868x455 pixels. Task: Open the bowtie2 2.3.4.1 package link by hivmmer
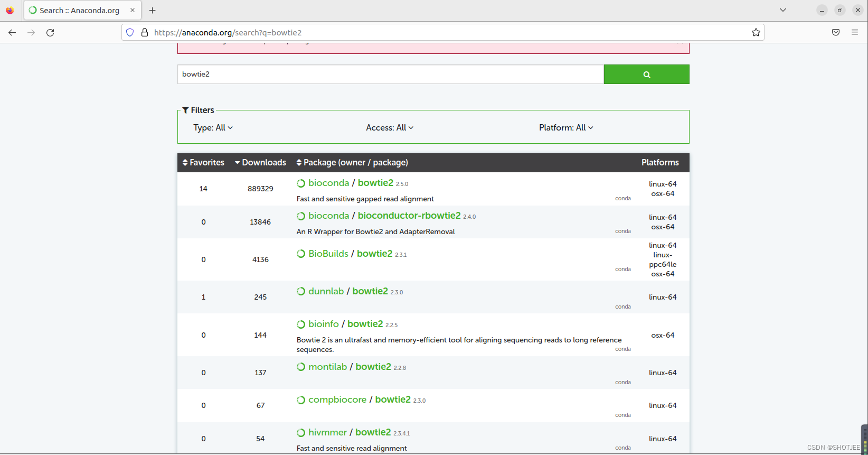373,432
